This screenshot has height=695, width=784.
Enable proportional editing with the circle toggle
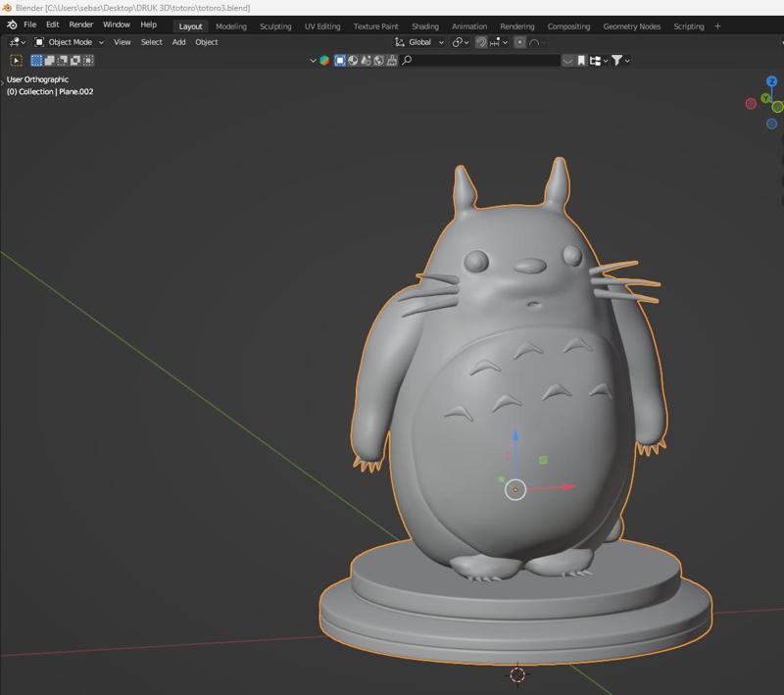click(520, 44)
